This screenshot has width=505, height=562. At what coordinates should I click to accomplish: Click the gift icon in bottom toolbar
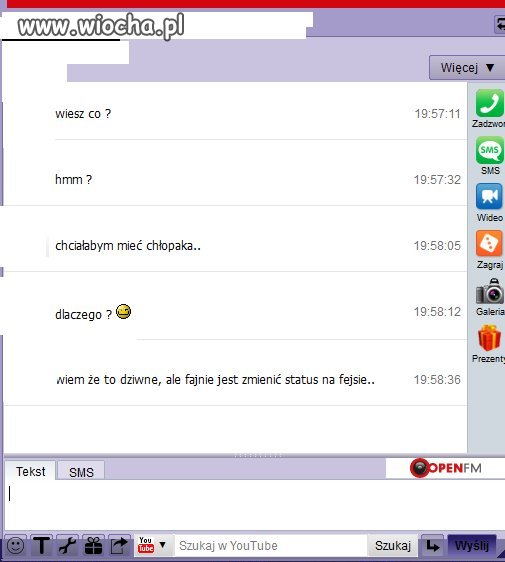[x=94, y=546]
